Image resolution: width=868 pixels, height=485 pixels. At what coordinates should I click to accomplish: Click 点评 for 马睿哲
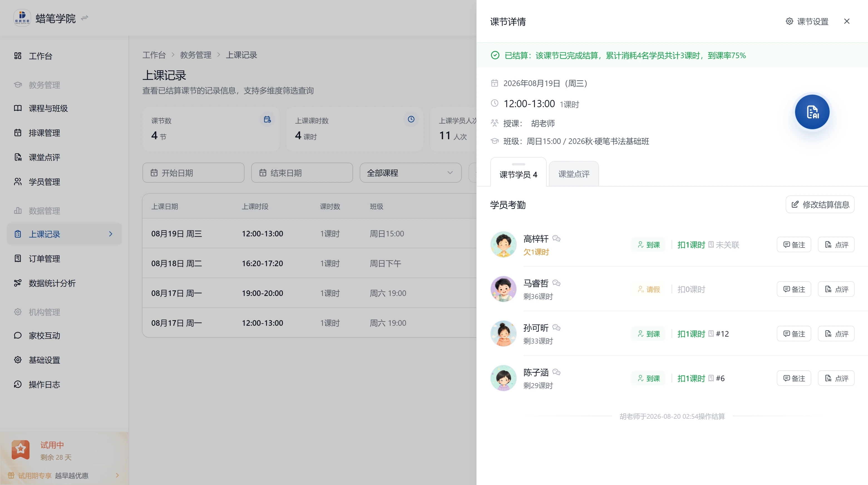[836, 289]
